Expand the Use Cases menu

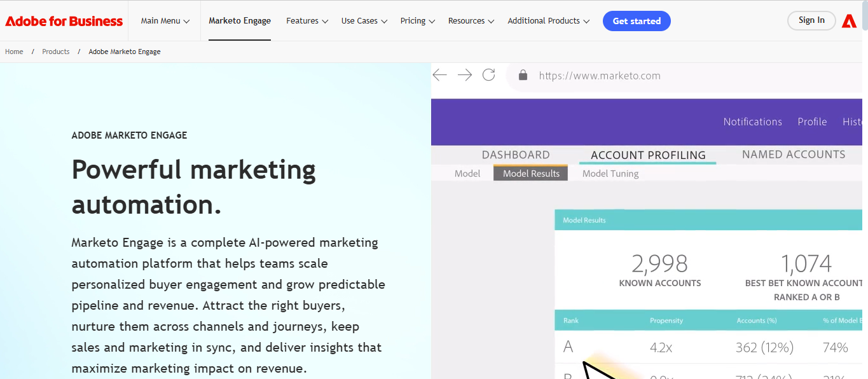[x=364, y=21]
